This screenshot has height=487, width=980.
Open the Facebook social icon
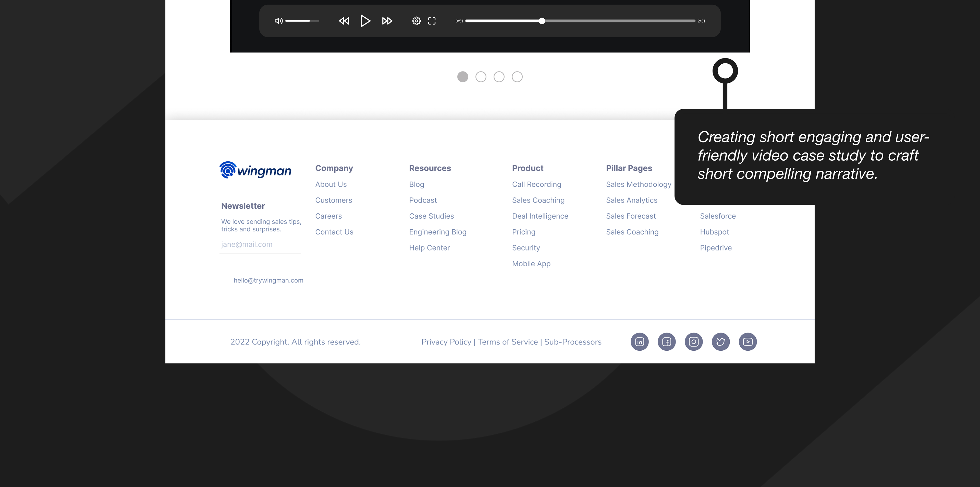click(x=667, y=342)
